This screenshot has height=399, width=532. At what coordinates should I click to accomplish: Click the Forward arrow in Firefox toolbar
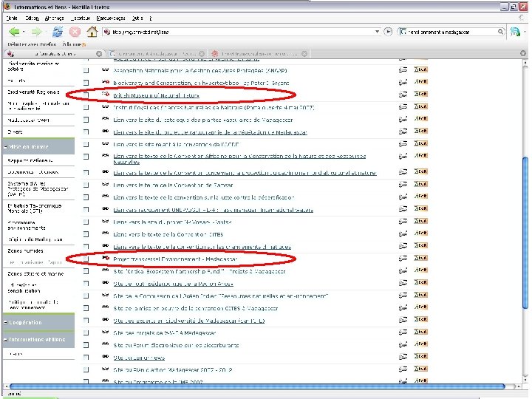(x=36, y=32)
